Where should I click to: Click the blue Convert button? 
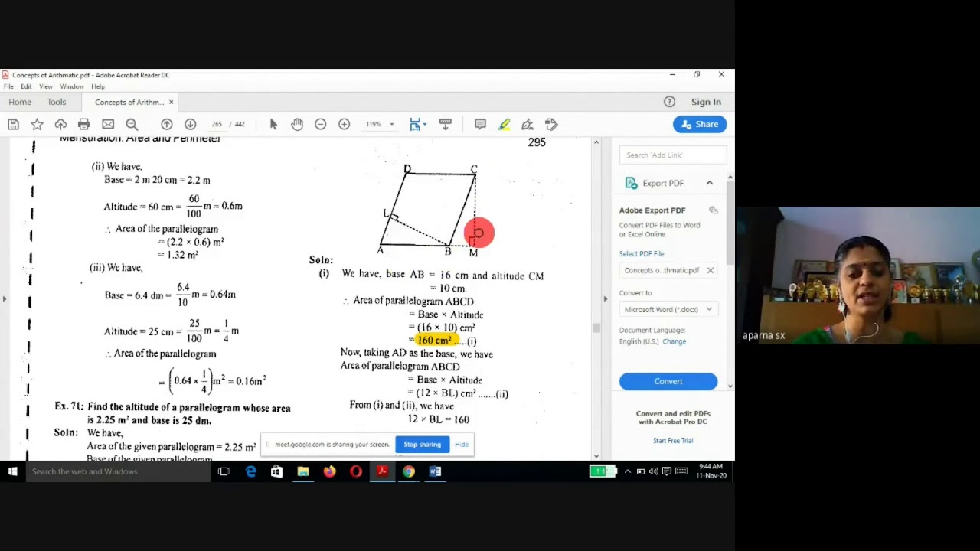pyautogui.click(x=668, y=381)
